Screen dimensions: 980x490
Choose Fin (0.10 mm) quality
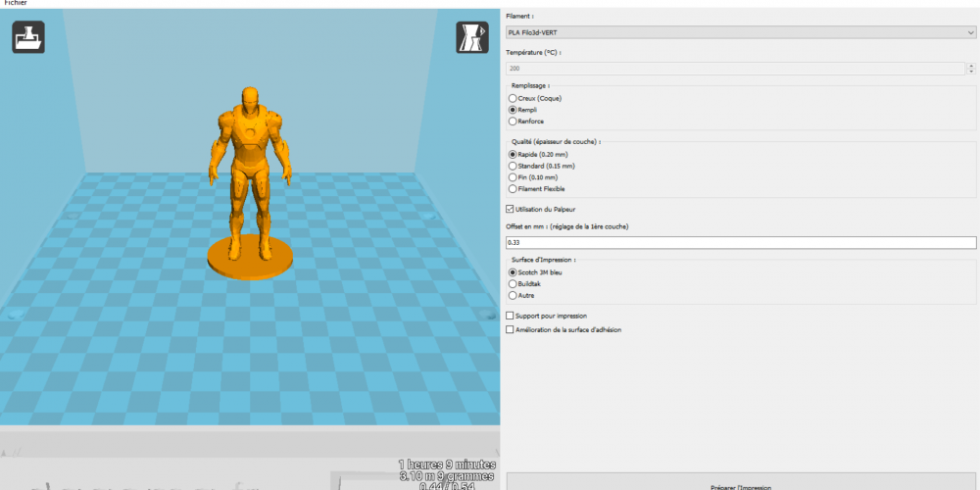tap(532, 177)
